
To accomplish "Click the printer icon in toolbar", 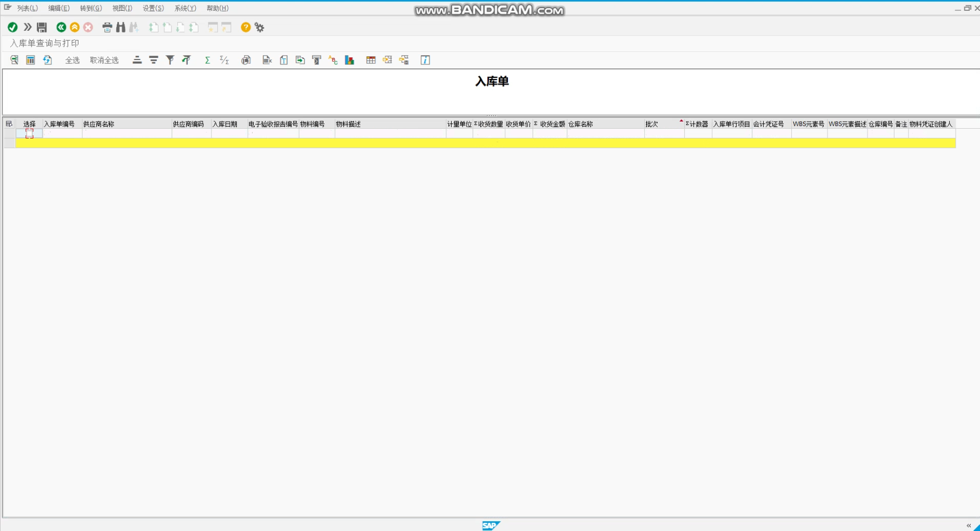I will (x=107, y=28).
